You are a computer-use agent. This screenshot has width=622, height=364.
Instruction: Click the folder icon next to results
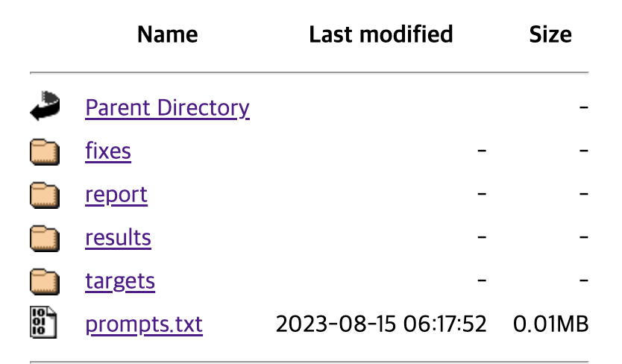click(45, 239)
